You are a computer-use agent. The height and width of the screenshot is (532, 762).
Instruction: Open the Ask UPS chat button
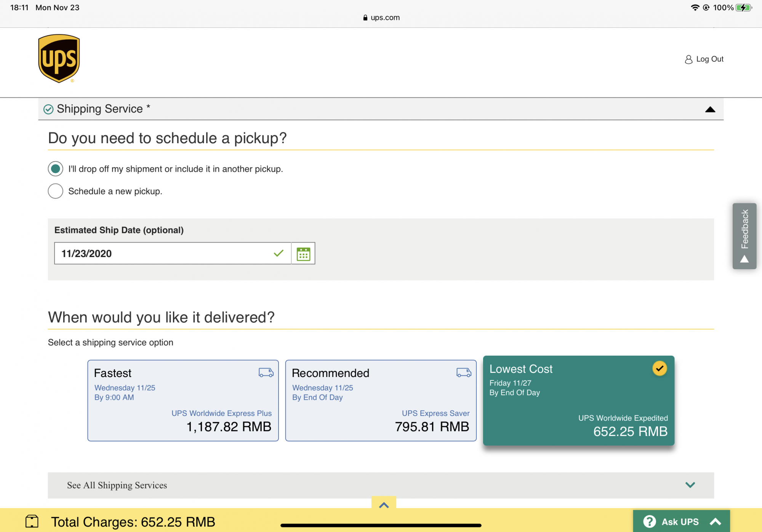681,521
